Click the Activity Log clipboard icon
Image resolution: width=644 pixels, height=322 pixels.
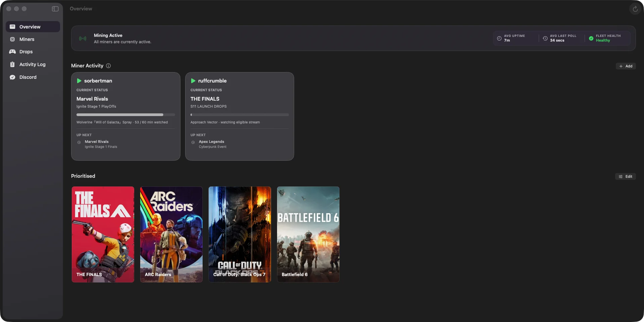[12, 64]
